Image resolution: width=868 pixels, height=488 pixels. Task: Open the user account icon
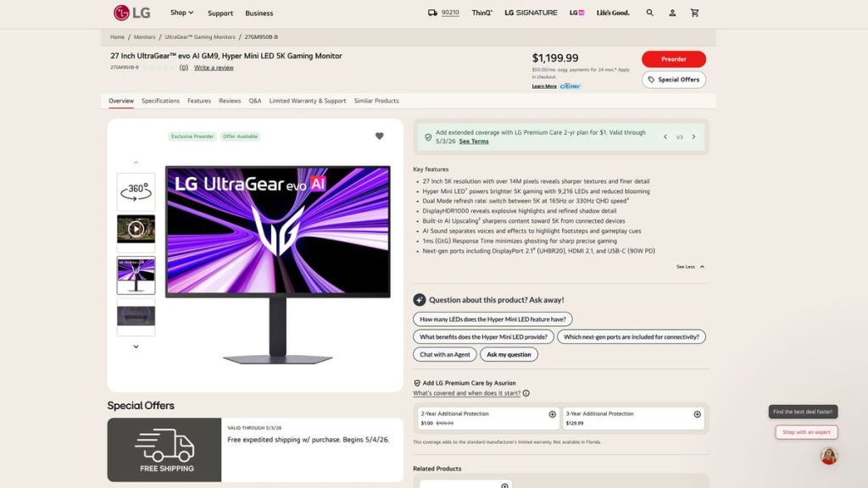click(x=672, y=13)
